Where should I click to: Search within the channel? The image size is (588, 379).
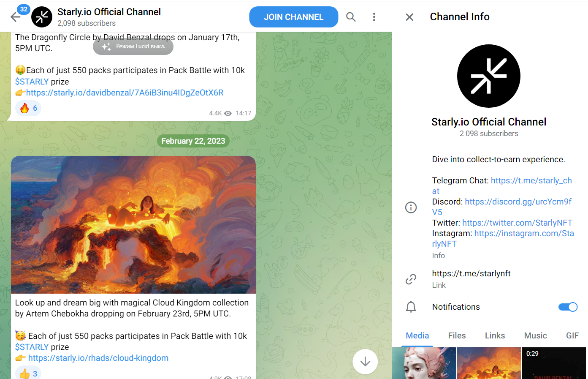pos(351,17)
